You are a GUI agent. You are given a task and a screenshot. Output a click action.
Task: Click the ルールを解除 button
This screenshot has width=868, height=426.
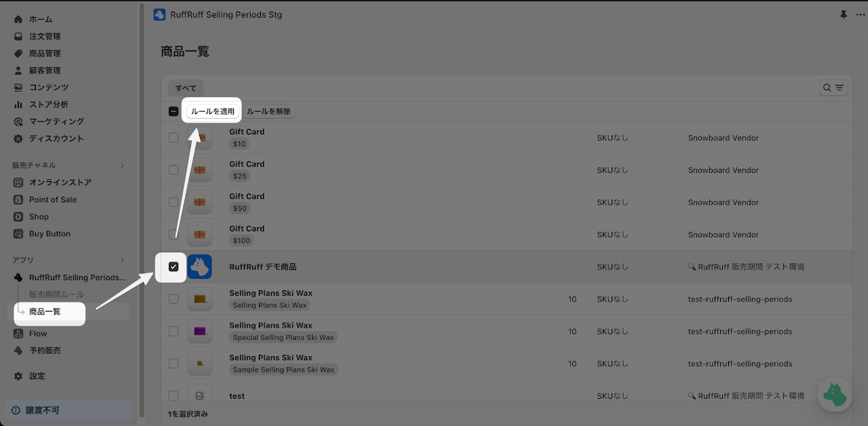point(269,111)
